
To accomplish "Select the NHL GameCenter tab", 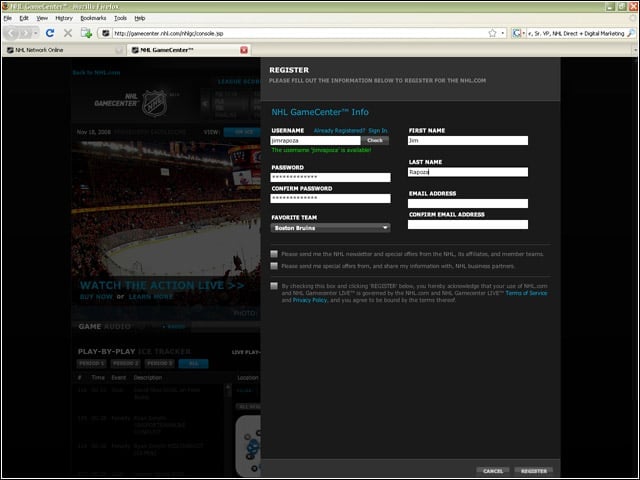I will tap(189, 50).
